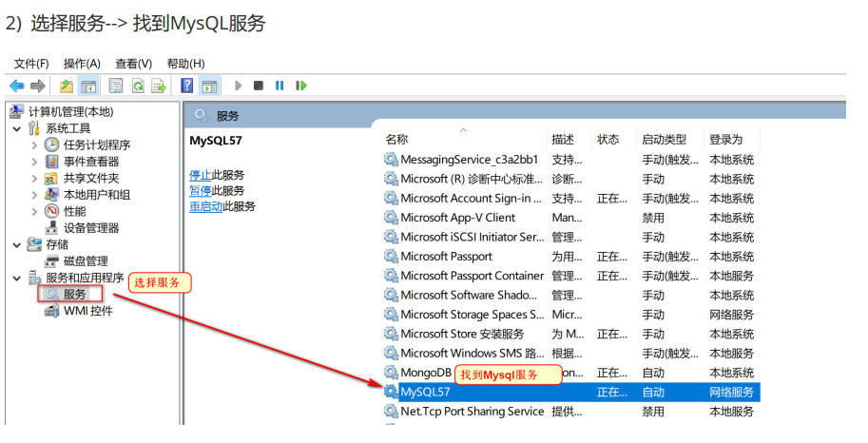
Task: Collapse the 服务和应用程序 node
Action: click(x=16, y=278)
